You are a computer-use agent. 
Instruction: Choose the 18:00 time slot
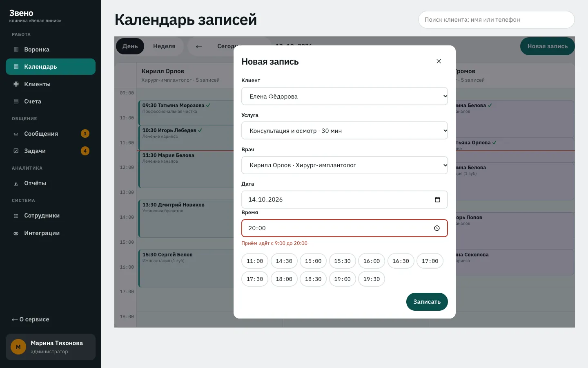pyautogui.click(x=284, y=279)
